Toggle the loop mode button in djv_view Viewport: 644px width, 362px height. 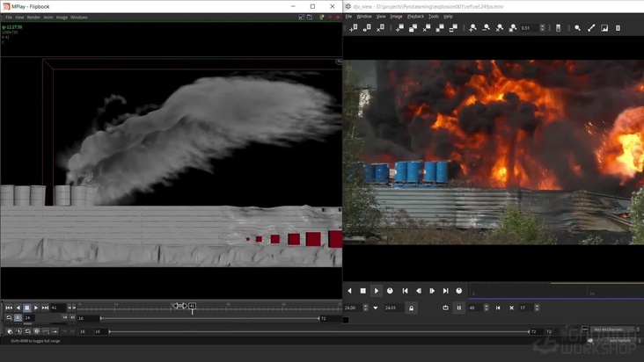446,308
